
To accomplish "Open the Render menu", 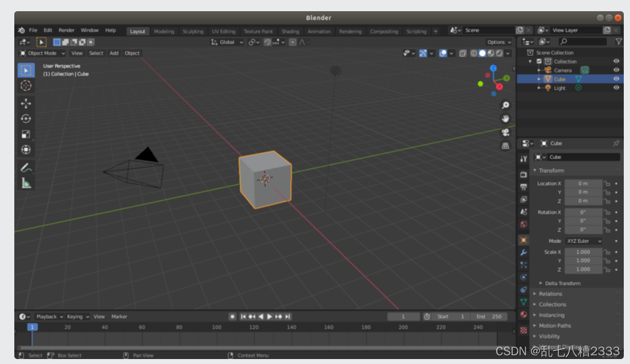I will click(x=67, y=30).
